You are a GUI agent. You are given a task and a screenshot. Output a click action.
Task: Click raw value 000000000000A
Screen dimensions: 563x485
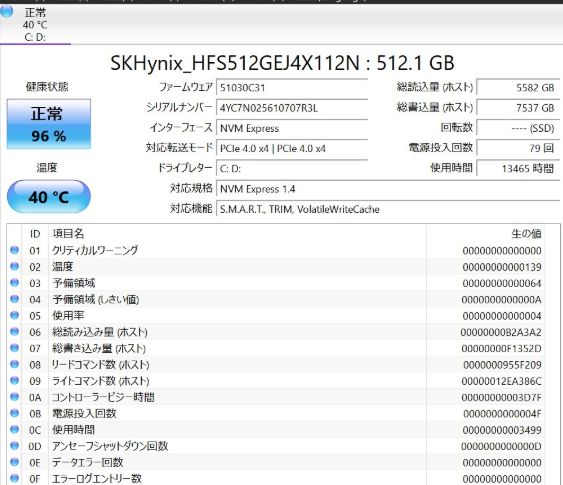tap(501, 300)
